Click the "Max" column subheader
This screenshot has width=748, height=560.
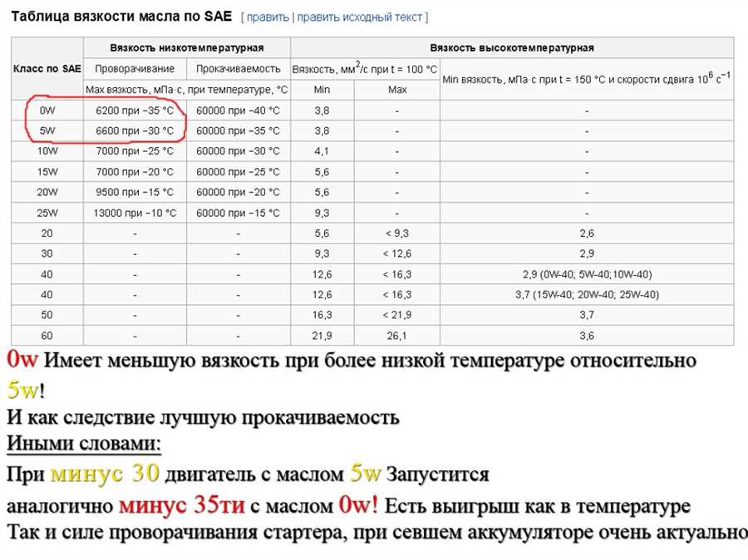[x=397, y=90]
